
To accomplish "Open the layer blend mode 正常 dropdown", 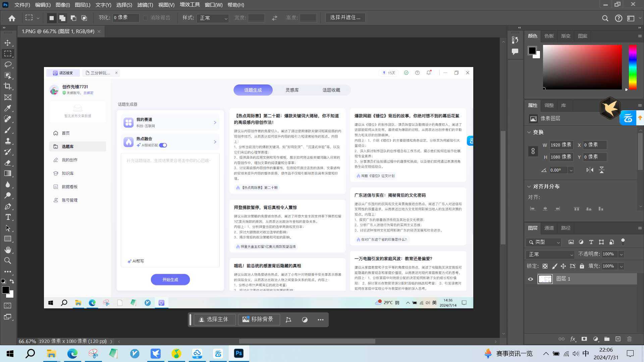I will (550, 254).
